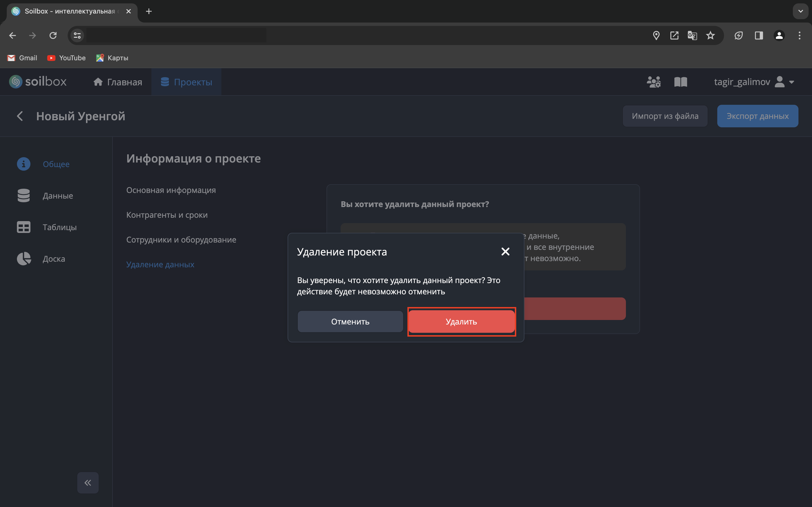Click Импорт из файла button

(x=665, y=116)
